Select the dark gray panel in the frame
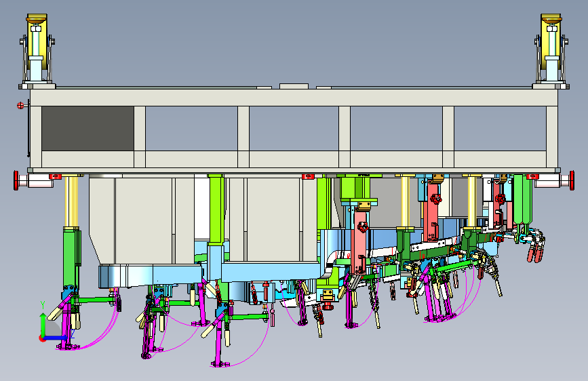The width and height of the screenshot is (588, 381). coord(87,128)
